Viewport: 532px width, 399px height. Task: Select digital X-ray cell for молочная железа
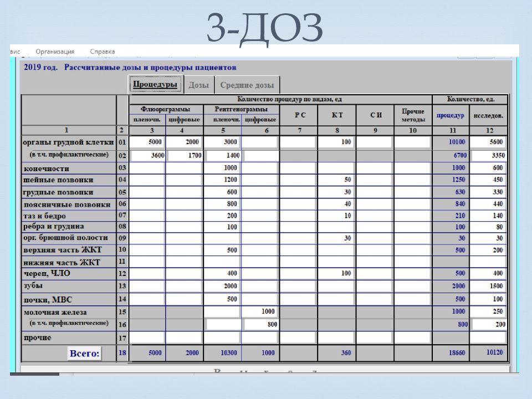tap(260, 311)
